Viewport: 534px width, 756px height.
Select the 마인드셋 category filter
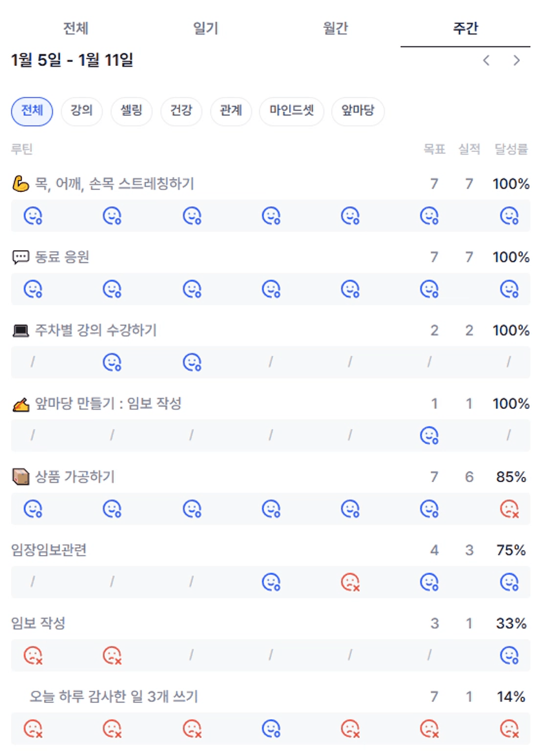coord(291,110)
